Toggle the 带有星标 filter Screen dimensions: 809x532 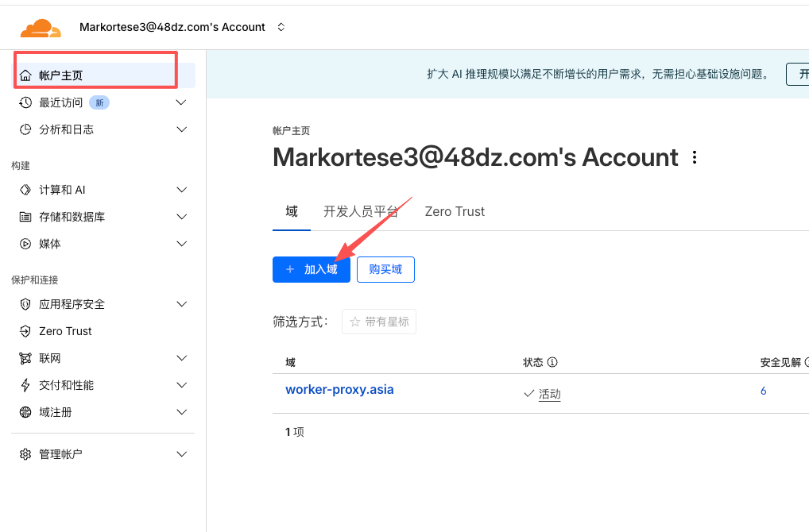(x=379, y=322)
